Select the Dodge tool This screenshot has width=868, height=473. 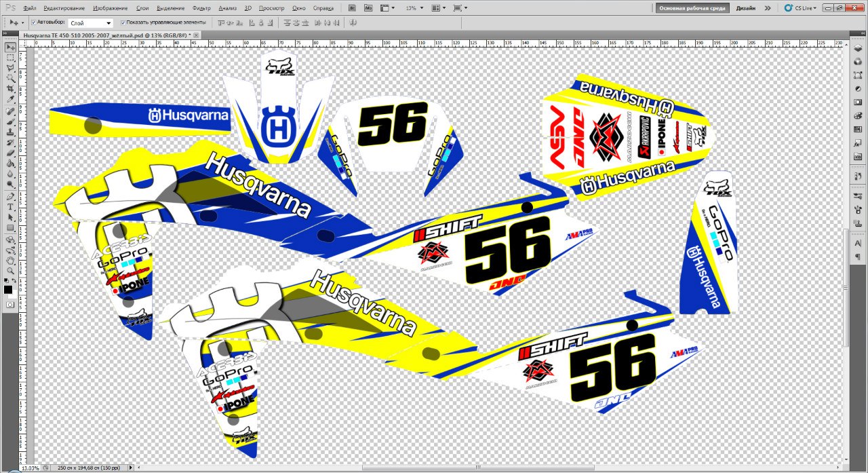coord(11,184)
